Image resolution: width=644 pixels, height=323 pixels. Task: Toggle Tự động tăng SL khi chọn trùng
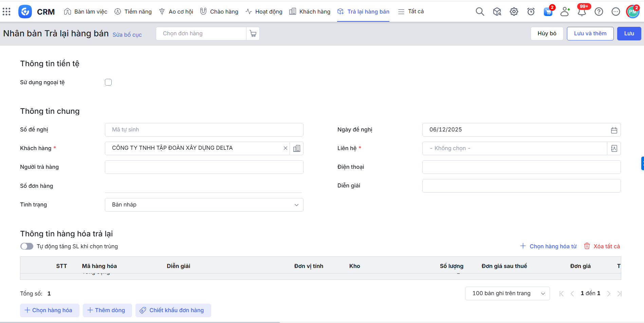pyautogui.click(x=27, y=246)
